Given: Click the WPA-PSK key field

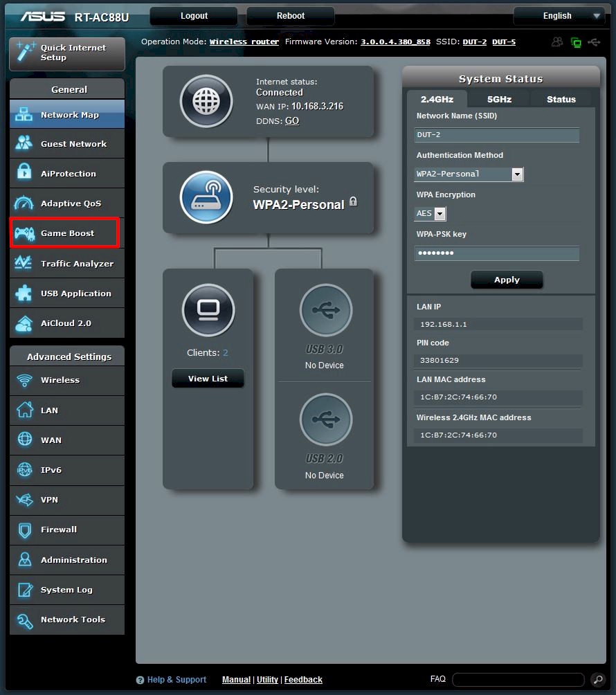Looking at the screenshot, I should click(x=497, y=253).
